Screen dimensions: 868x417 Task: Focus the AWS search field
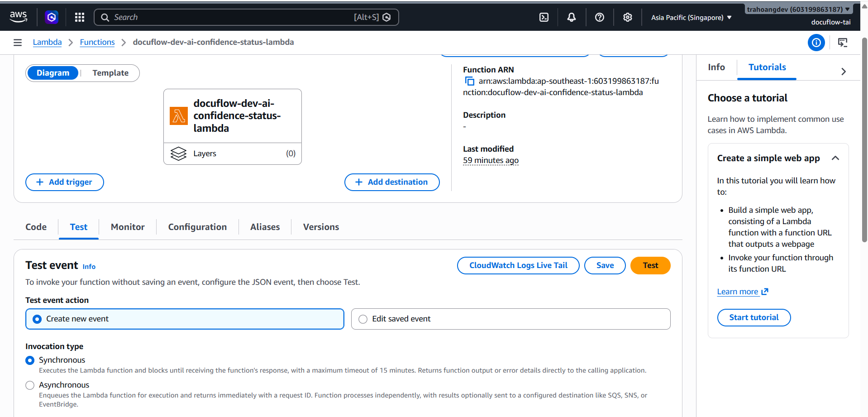[246, 17]
